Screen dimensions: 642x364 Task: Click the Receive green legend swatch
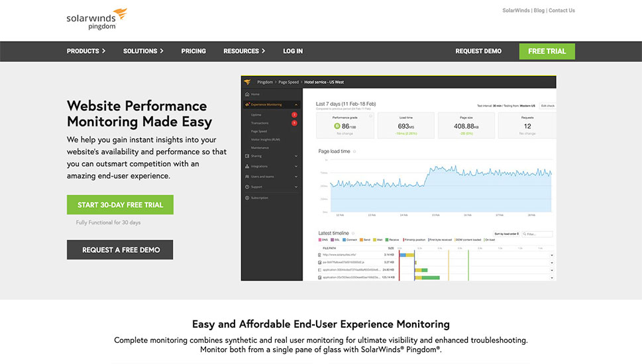[386, 240]
